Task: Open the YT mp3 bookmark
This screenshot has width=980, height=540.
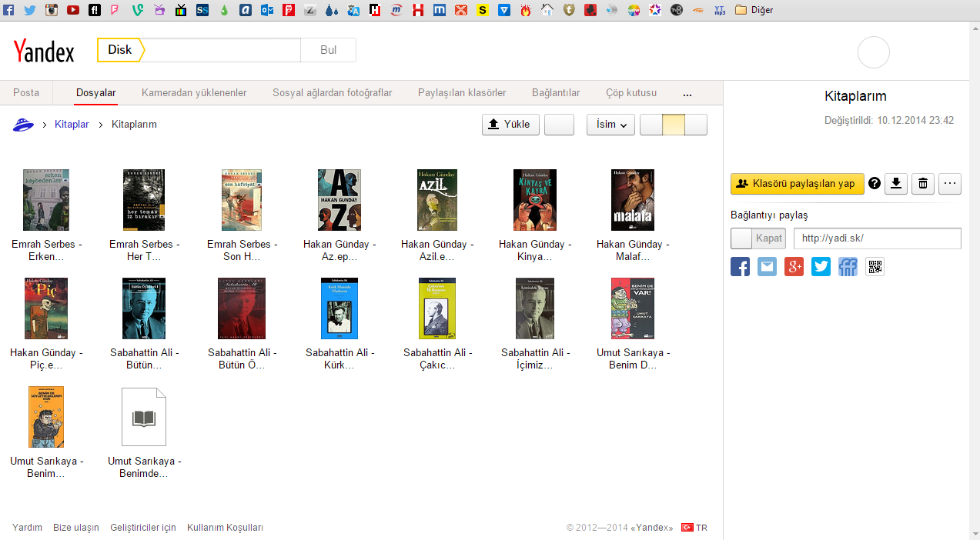Action: coord(720,10)
